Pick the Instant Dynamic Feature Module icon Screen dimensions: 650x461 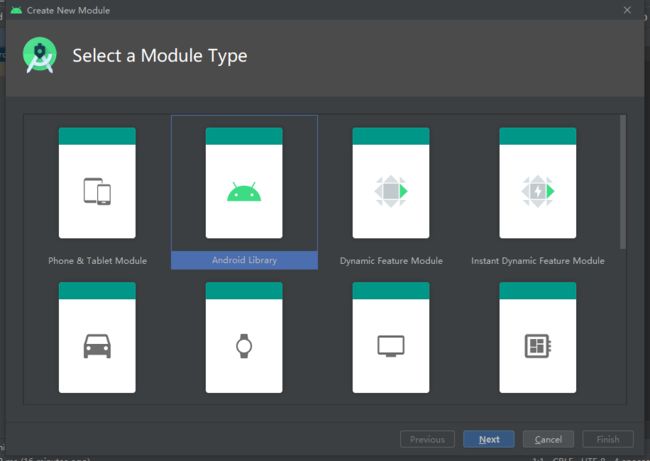coord(538,183)
